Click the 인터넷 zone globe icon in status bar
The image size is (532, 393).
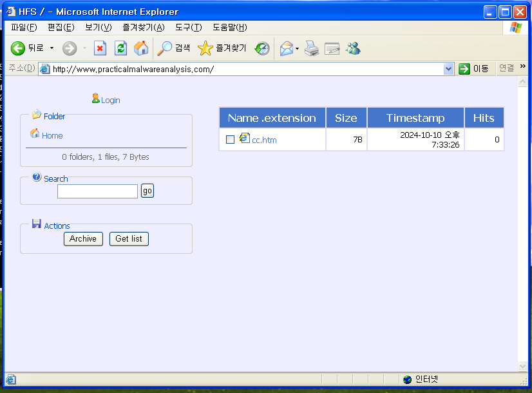(408, 379)
